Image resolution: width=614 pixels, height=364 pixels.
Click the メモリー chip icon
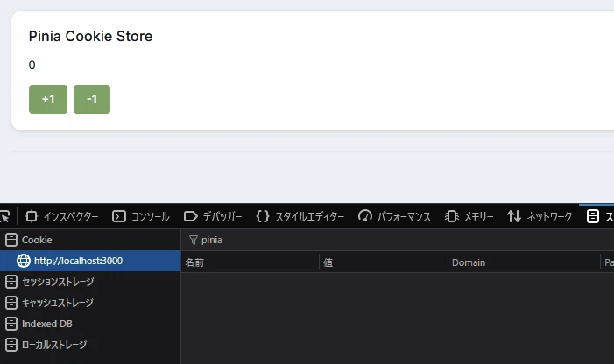452,216
